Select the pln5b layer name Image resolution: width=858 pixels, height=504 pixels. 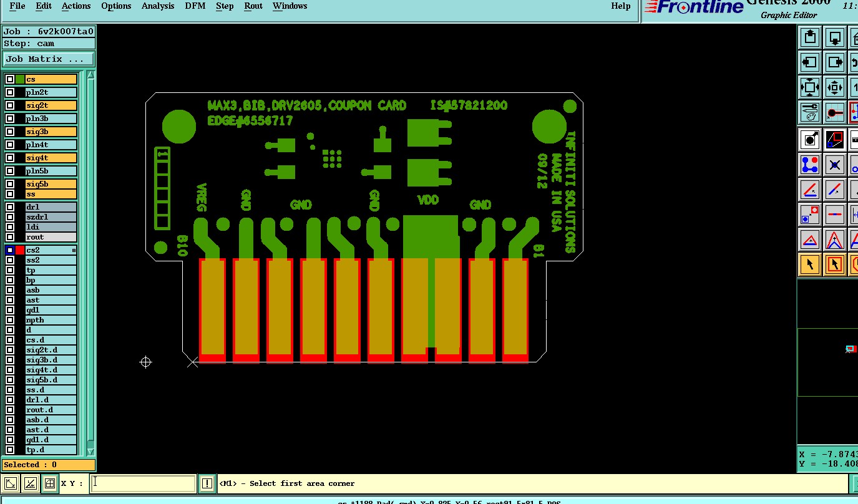(51, 171)
